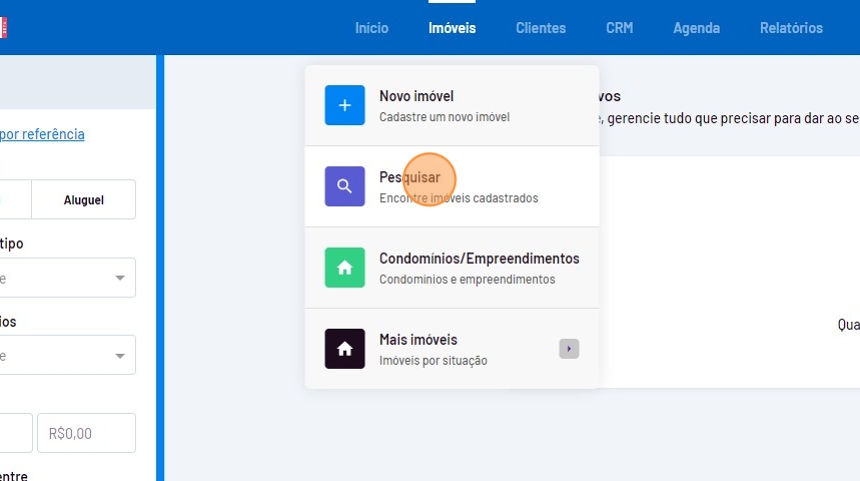
Task: Click the logo in the top-left corner
Action: tap(3, 27)
